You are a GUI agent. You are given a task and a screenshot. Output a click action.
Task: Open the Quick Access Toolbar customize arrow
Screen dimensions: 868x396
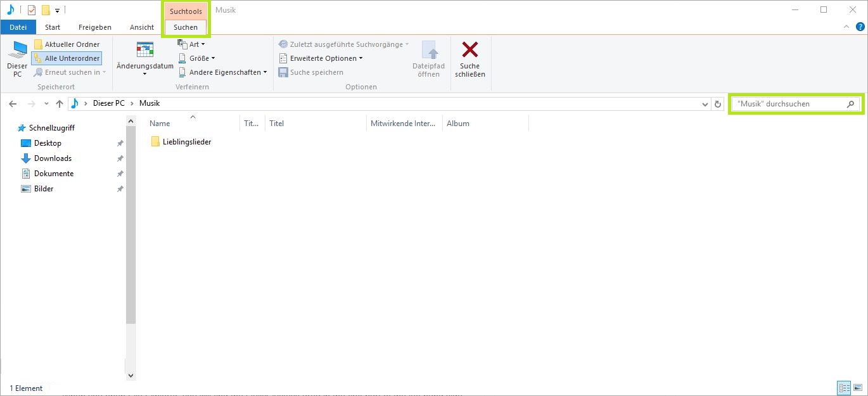[x=57, y=10]
